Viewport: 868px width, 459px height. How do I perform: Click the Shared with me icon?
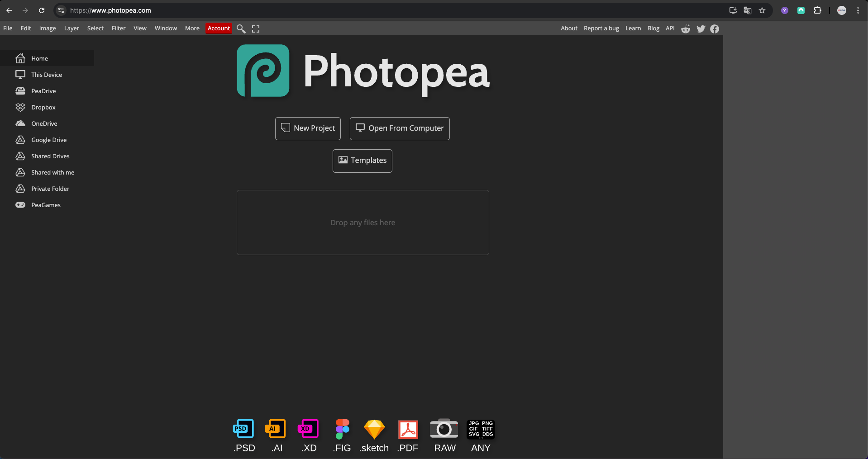[20, 172]
